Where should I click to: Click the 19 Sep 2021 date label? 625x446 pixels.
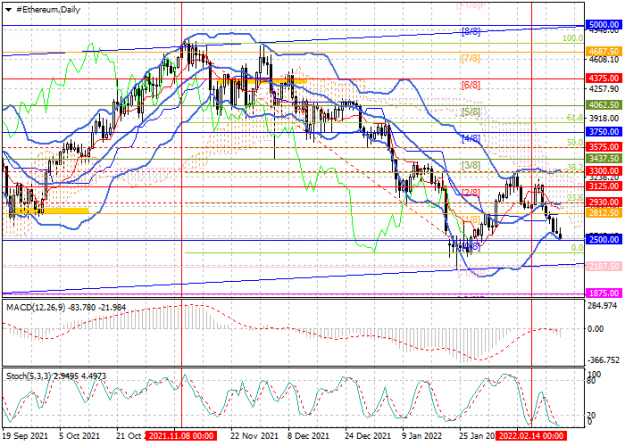26,436
